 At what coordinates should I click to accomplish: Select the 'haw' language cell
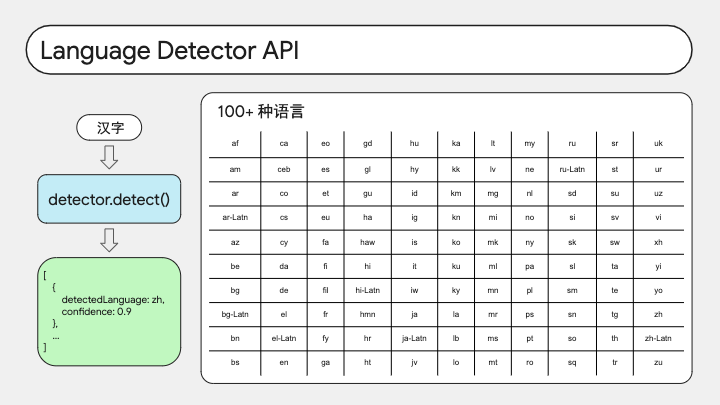tap(367, 242)
